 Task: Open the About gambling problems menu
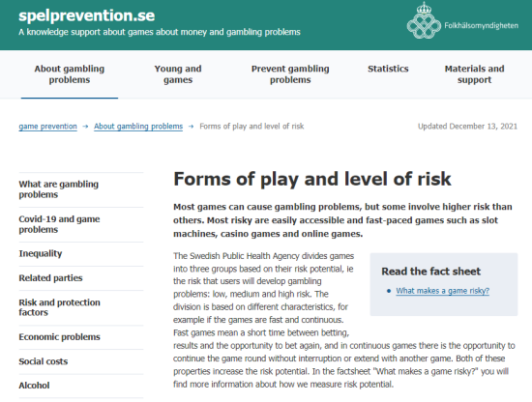70,74
